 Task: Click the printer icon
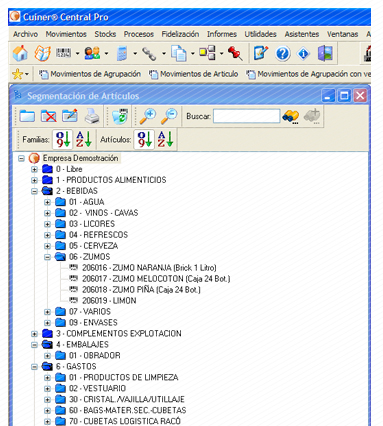(x=92, y=116)
